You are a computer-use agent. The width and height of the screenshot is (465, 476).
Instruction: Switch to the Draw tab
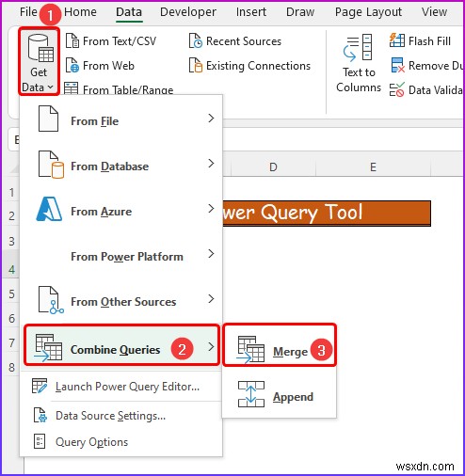300,12
